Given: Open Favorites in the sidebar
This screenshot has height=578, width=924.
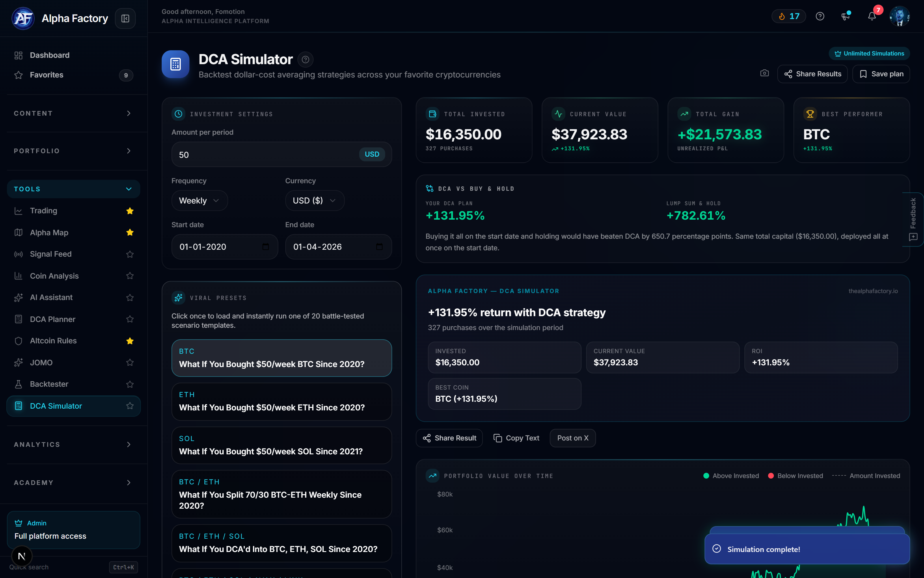Looking at the screenshot, I should [x=74, y=75].
